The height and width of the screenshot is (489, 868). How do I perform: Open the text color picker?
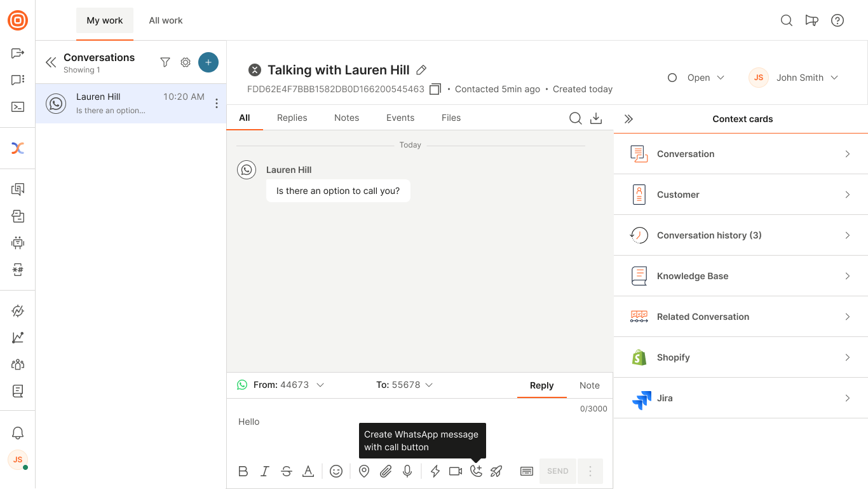308,471
